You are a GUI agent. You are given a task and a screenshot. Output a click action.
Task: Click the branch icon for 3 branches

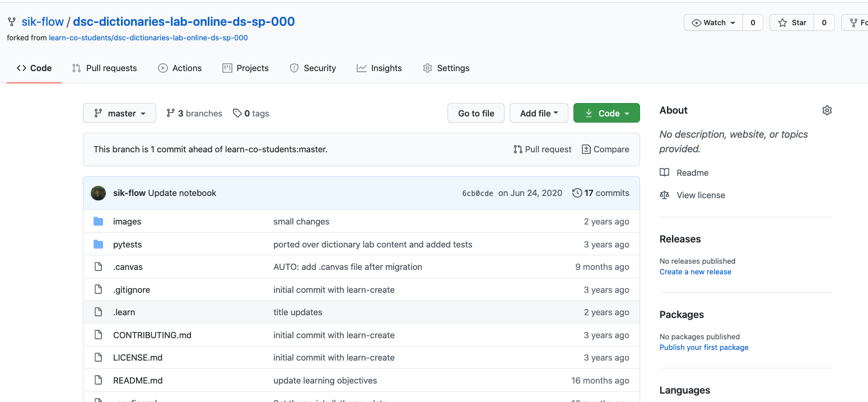171,113
